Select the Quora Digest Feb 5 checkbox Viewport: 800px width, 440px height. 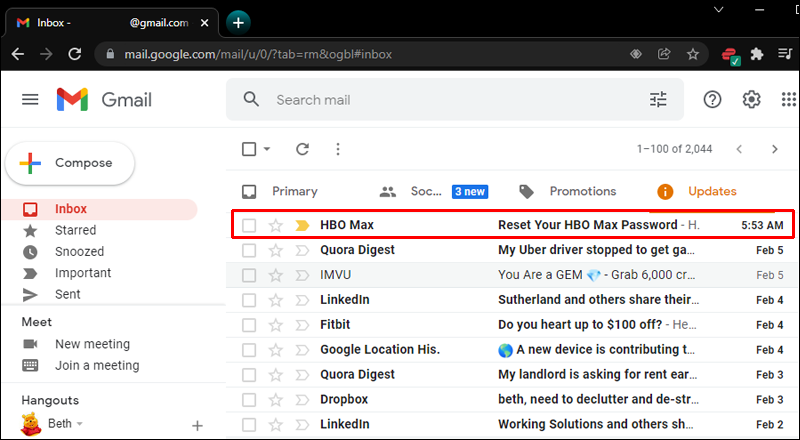[249, 250]
